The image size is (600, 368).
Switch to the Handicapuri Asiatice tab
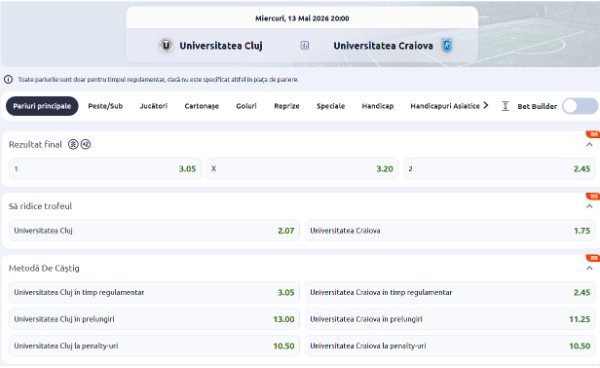click(445, 106)
